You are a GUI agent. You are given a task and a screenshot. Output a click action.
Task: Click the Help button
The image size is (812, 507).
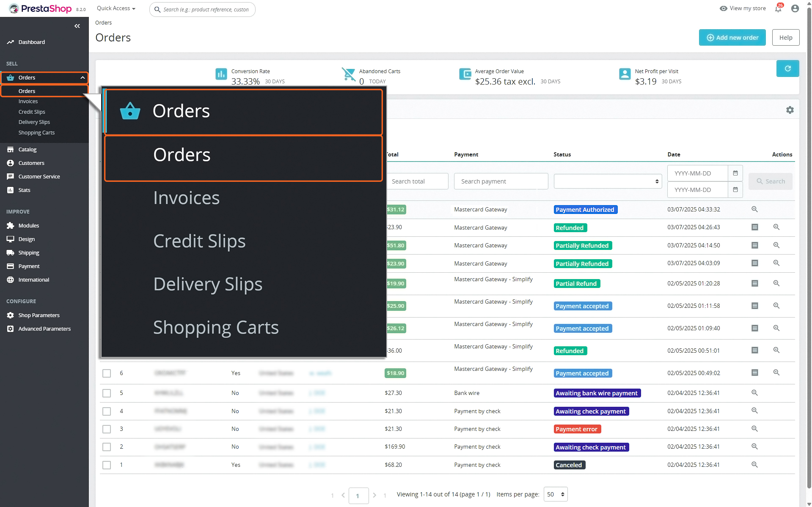pyautogui.click(x=786, y=38)
